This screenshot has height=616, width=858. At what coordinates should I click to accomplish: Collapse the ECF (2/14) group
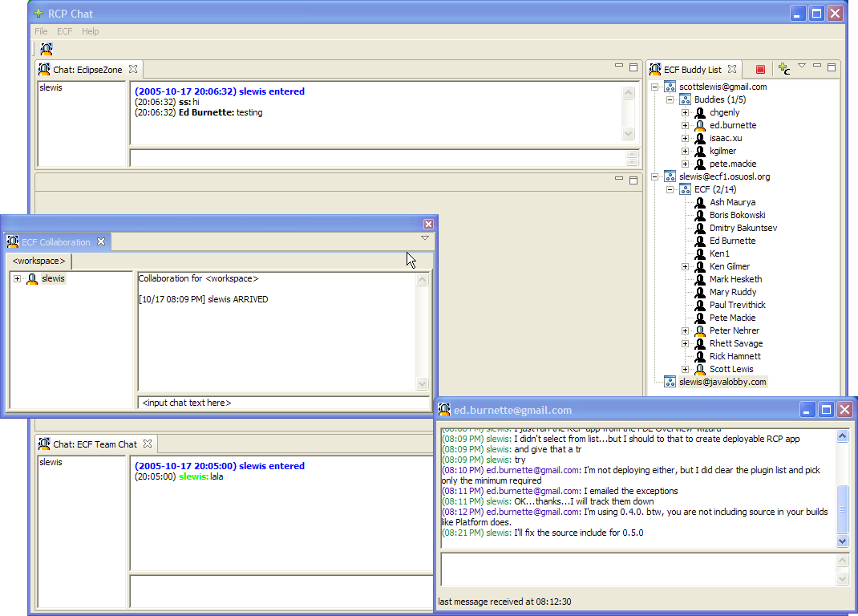point(670,190)
